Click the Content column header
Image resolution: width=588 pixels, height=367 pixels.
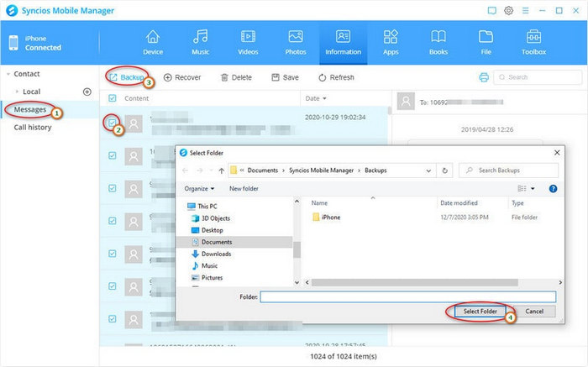tap(136, 98)
